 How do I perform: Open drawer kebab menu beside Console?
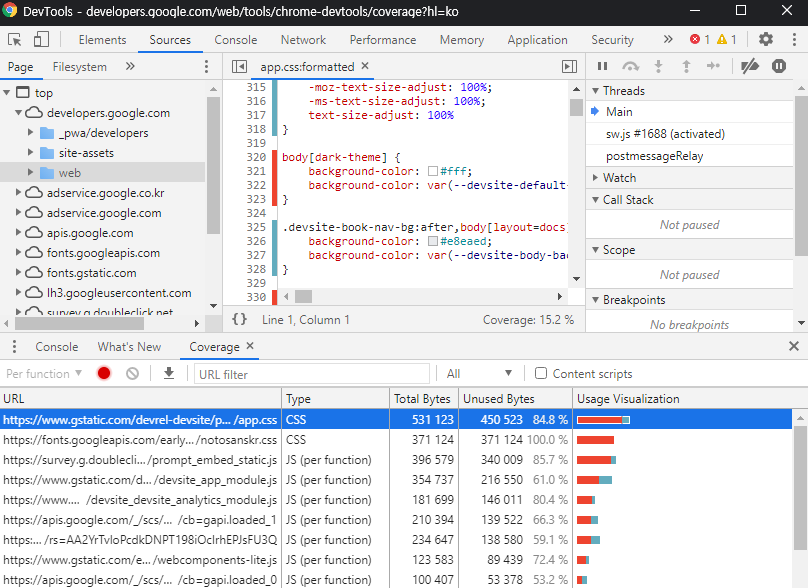(x=14, y=347)
